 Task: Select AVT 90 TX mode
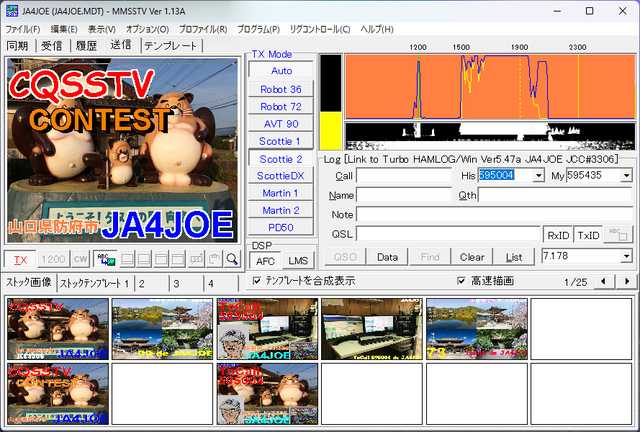(x=281, y=124)
